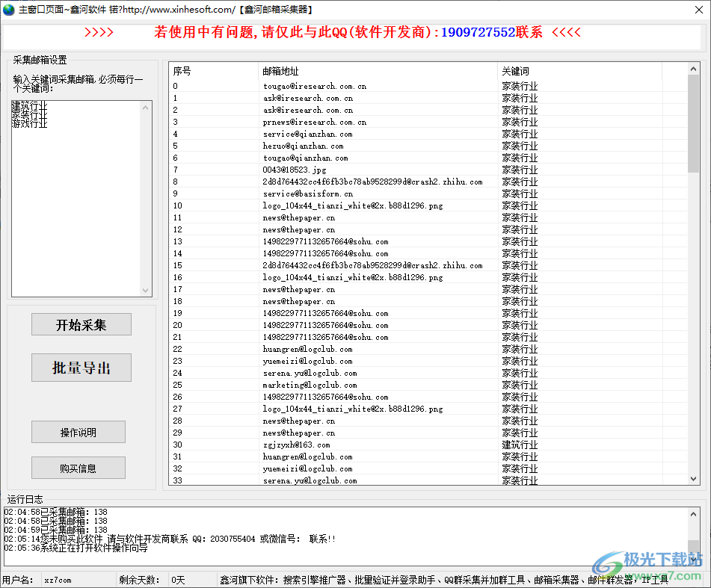The width and height of the screenshot is (711, 588).
Task: View 购买信息 purchase information
Action: click(79, 468)
